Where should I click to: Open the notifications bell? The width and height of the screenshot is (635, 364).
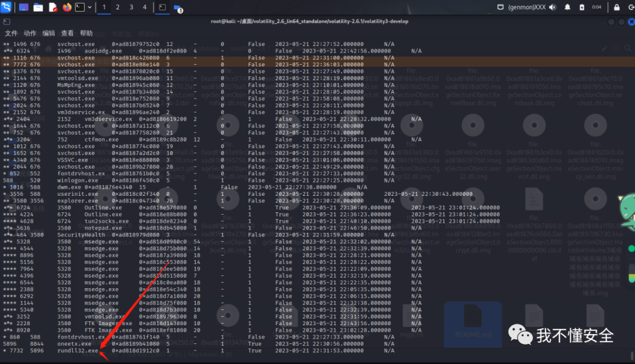[567, 7]
